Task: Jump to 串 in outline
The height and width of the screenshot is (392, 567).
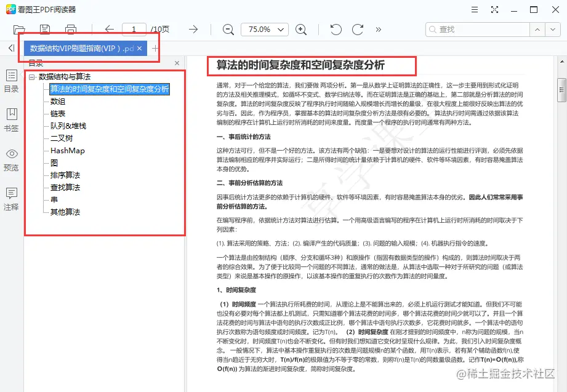Action: [54, 199]
